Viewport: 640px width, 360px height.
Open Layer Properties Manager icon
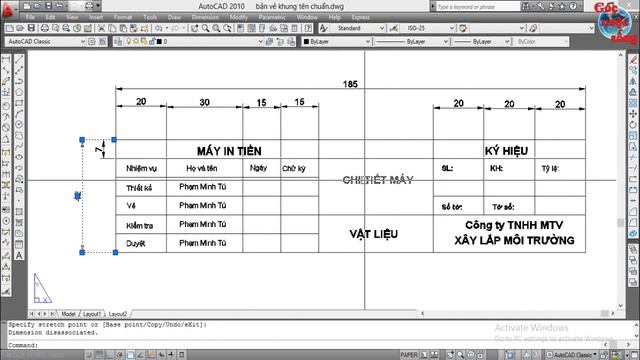(x=118, y=42)
